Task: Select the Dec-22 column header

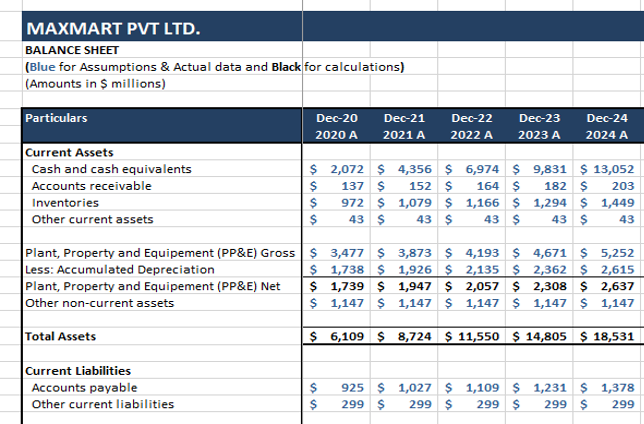Action: (472, 118)
